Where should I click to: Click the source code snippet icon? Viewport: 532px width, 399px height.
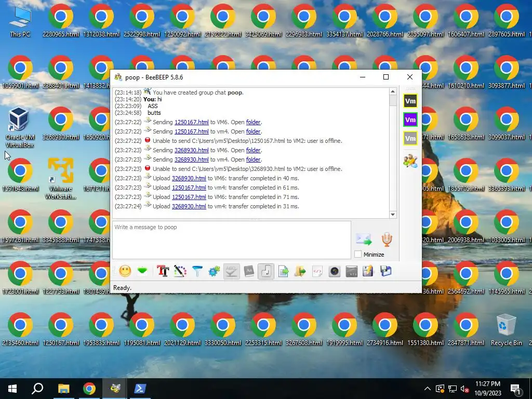pyautogui.click(x=317, y=271)
